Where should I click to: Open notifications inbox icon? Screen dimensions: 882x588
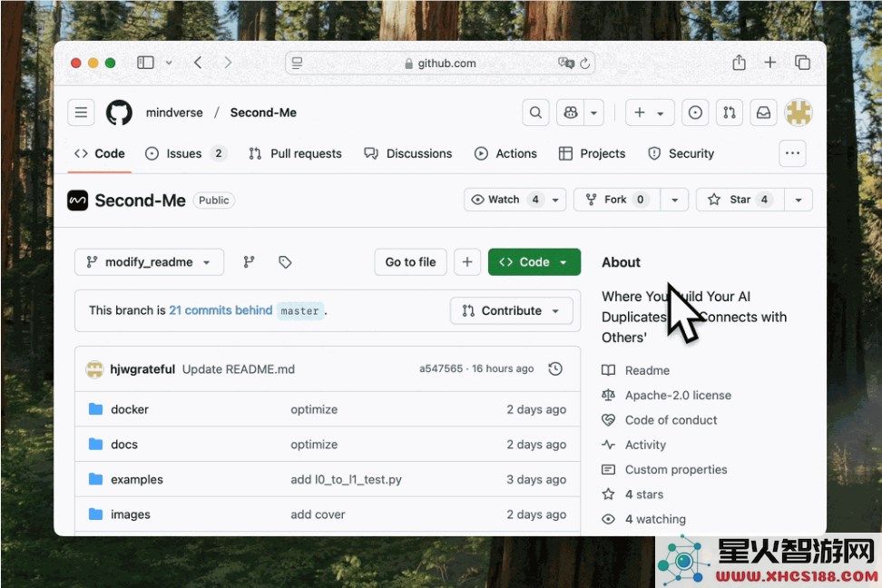763,113
